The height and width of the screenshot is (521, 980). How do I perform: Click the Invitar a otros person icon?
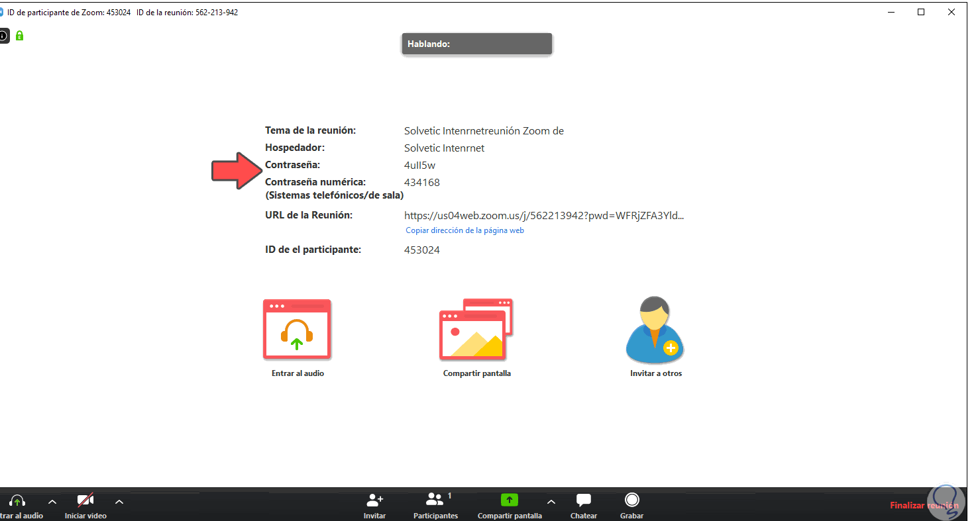pyautogui.click(x=655, y=330)
